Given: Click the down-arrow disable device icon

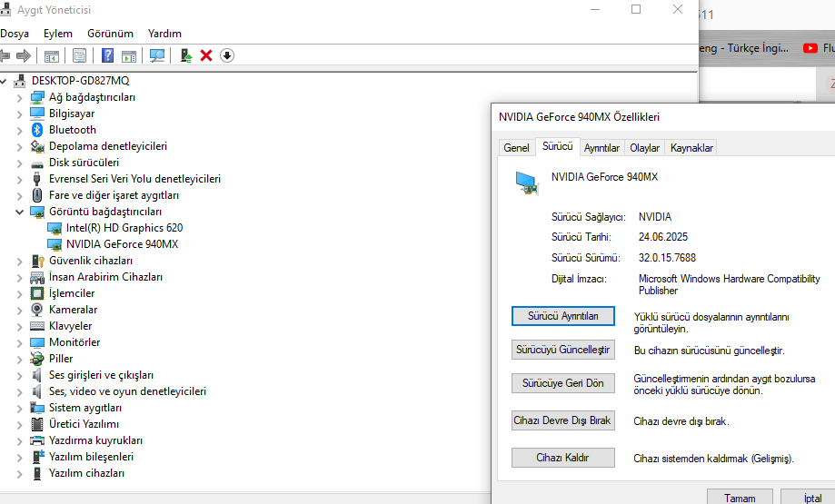Looking at the screenshot, I should coord(227,55).
